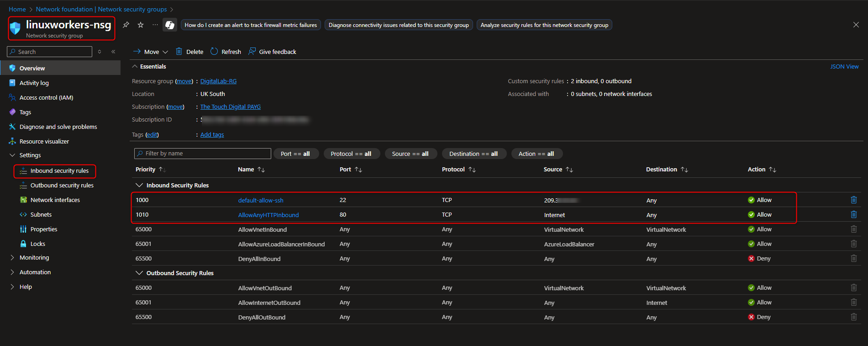Open The Touch Digital PAYG subscription link

click(231, 107)
